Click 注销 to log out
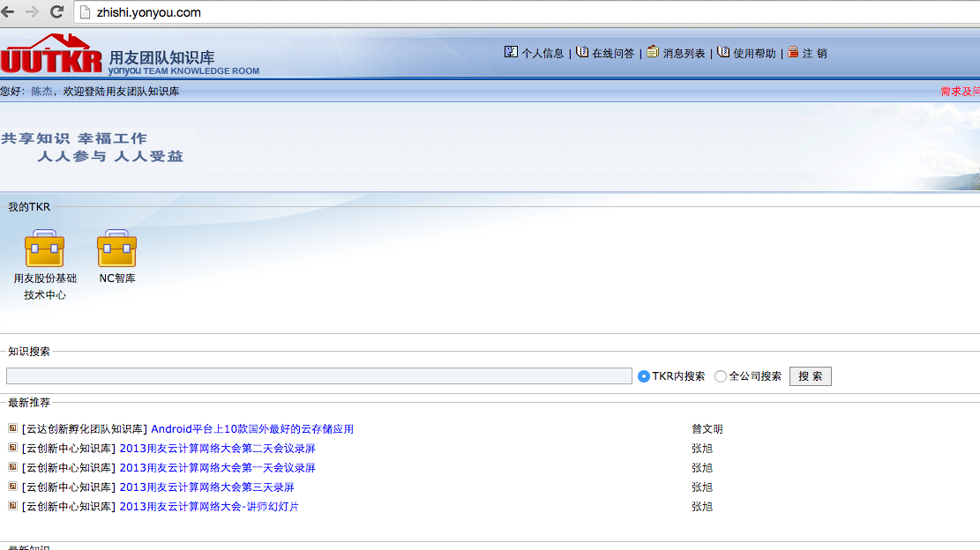 point(815,54)
